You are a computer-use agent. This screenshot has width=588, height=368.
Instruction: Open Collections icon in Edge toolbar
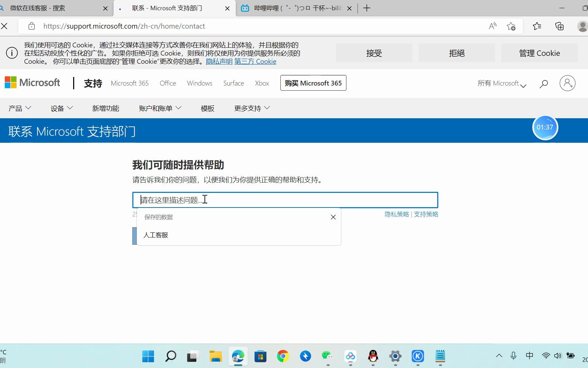[559, 26]
